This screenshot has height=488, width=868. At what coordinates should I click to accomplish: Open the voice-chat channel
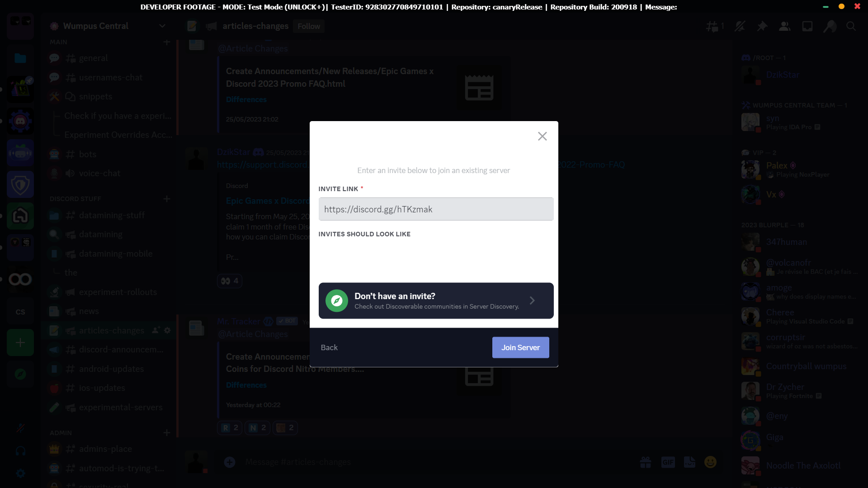[x=99, y=173]
